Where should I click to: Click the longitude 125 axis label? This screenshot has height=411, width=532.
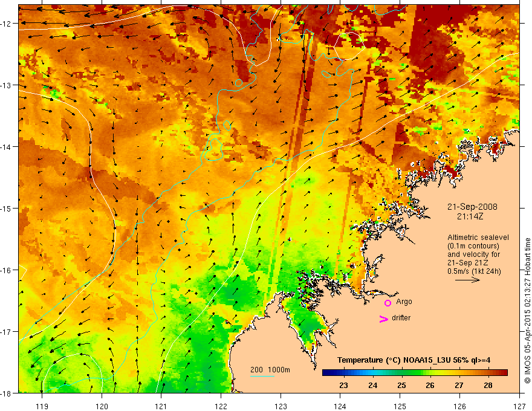400,406
